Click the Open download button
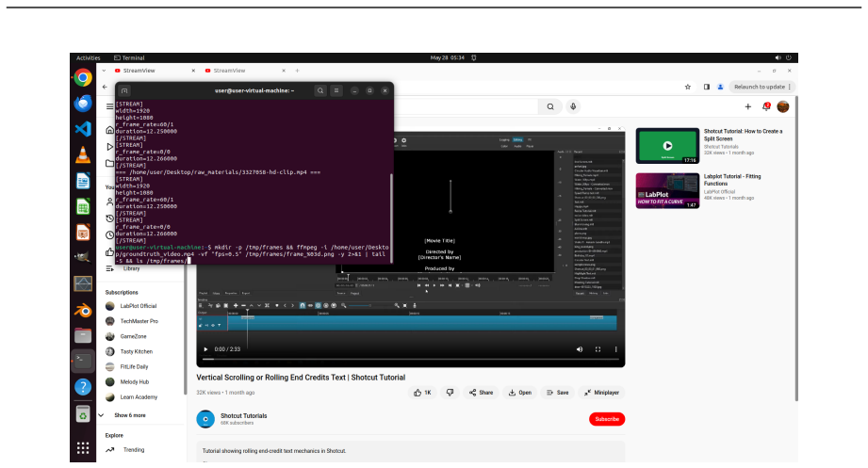Image resolution: width=868 pixels, height=468 pixels. 520,393
